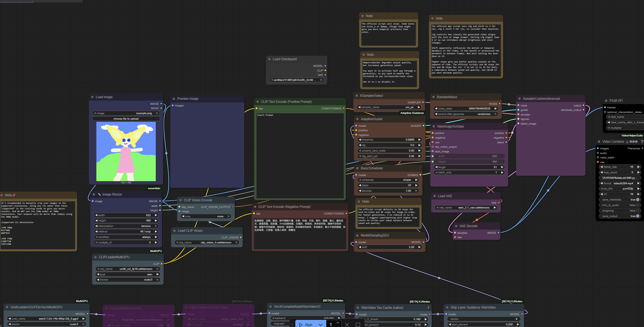The width and height of the screenshot is (644, 327).
Task: Toggle trim_to_audio in Video Combine
Action: pos(620,205)
